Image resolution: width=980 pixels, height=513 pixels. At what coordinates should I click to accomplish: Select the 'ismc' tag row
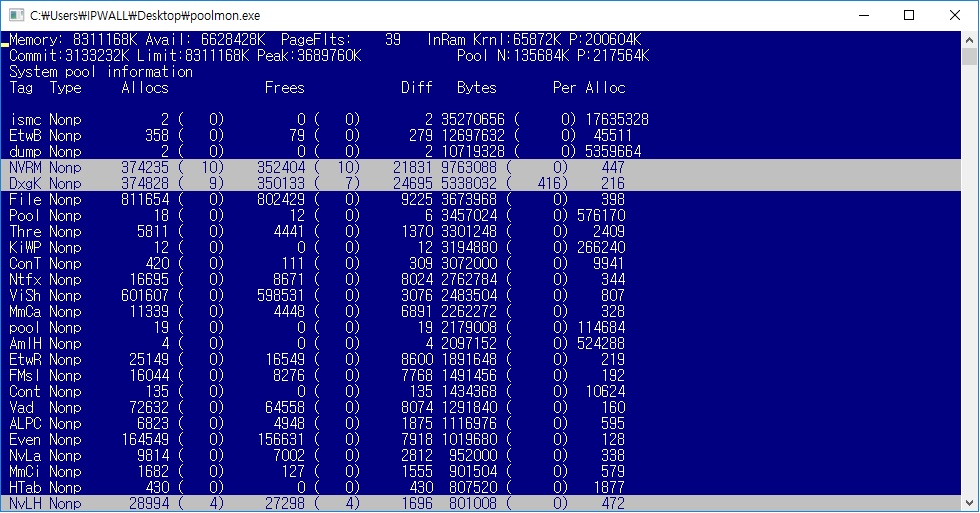click(481, 119)
